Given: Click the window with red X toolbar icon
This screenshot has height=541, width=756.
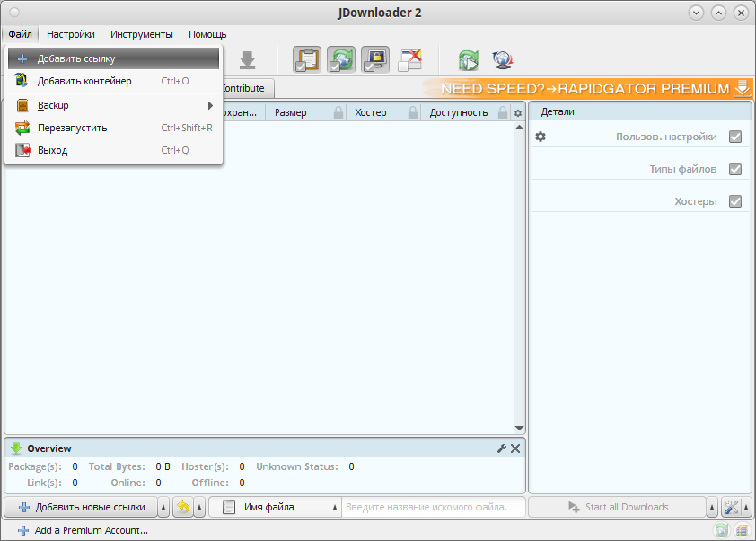Looking at the screenshot, I should [409, 60].
